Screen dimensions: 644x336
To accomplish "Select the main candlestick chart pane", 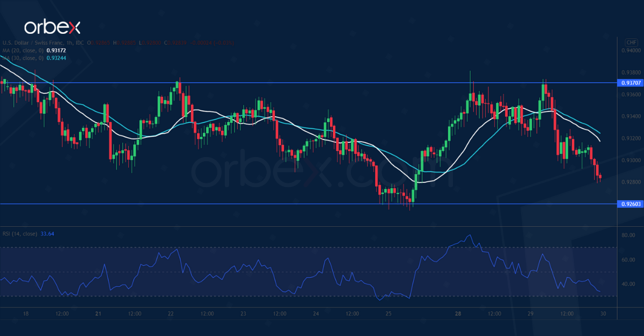I will pos(322,134).
